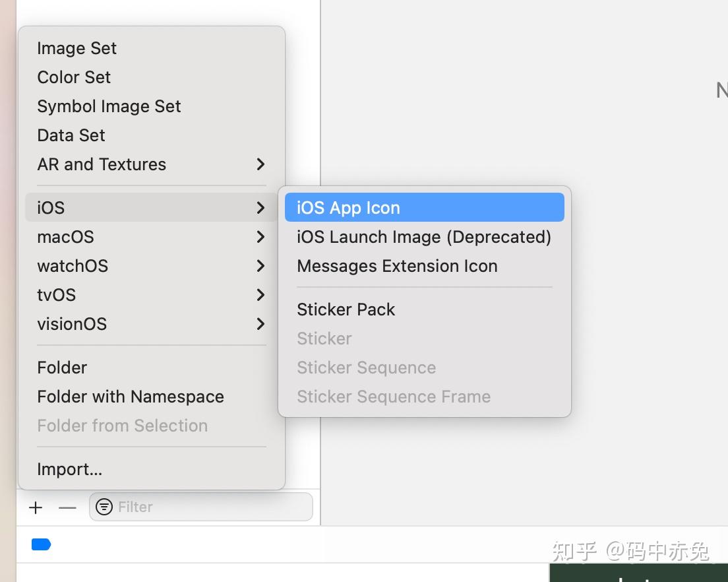Expand the AR and Textures chevron arrow
The image size is (728, 582).
click(x=260, y=164)
